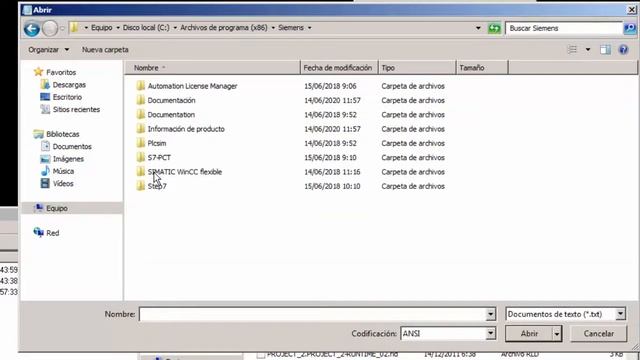This screenshot has width=640, height=360.
Task: Click the Documentation folder icon
Action: click(x=140, y=114)
